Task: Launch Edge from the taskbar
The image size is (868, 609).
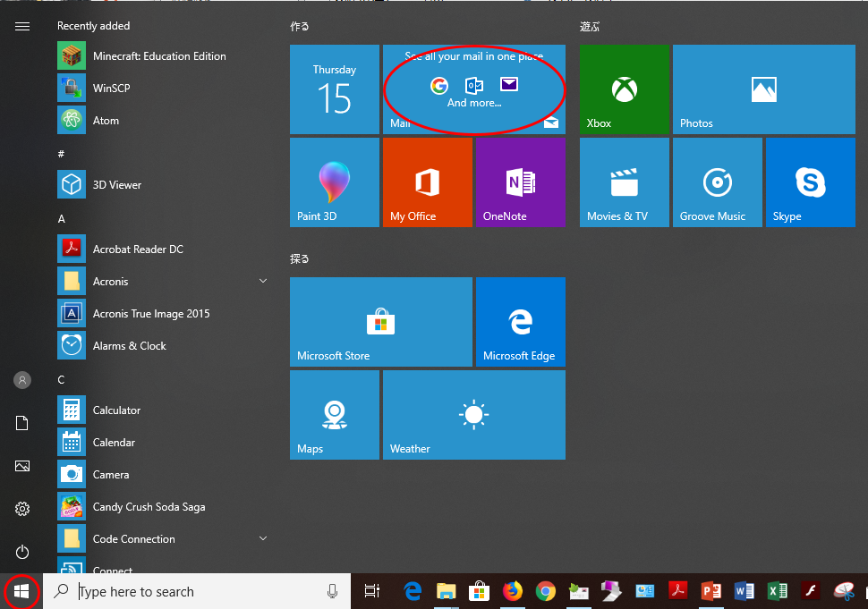Action: click(413, 591)
